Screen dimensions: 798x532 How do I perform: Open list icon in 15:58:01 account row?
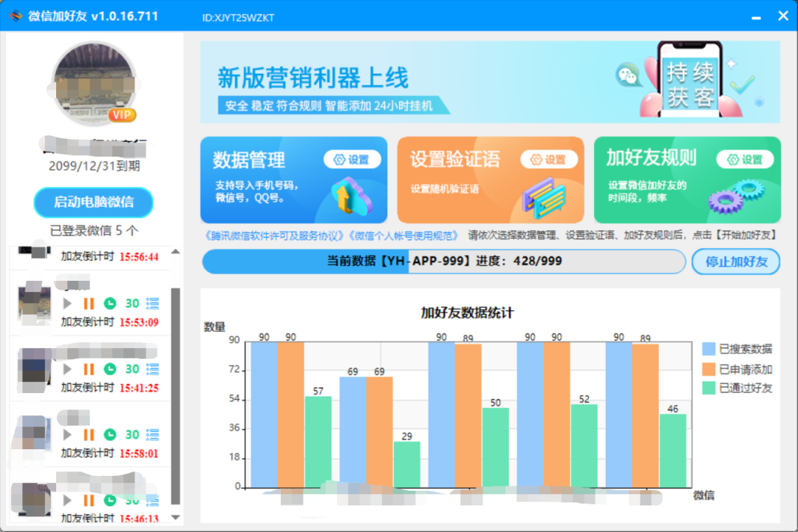153,434
